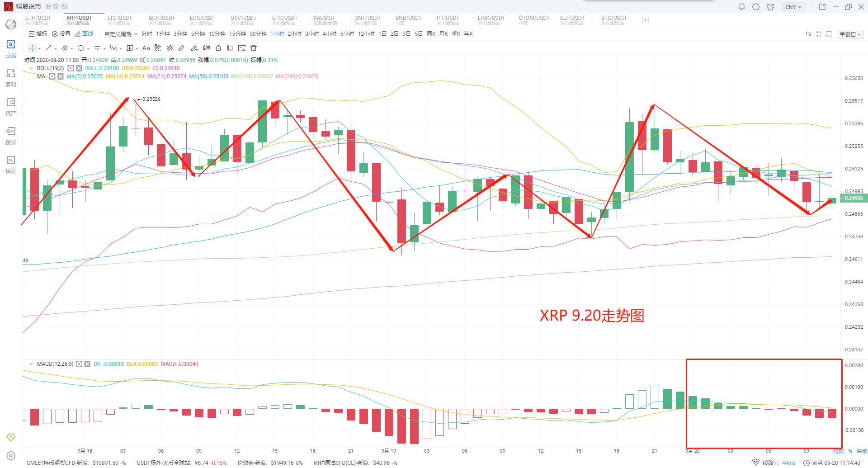Open the 授权 authorization sidebar item
The image size is (868, 468).
point(11,136)
